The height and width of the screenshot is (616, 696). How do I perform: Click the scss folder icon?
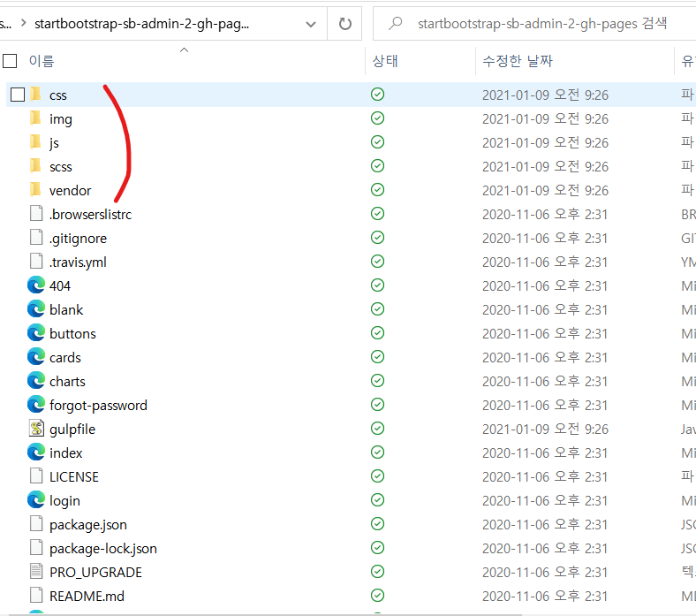point(36,166)
